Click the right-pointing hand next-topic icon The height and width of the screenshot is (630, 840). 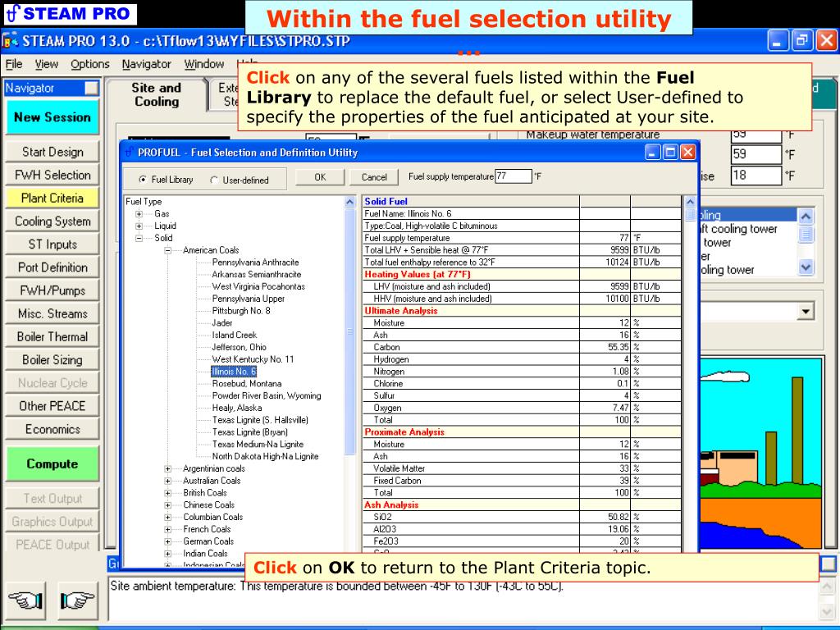click(78, 600)
